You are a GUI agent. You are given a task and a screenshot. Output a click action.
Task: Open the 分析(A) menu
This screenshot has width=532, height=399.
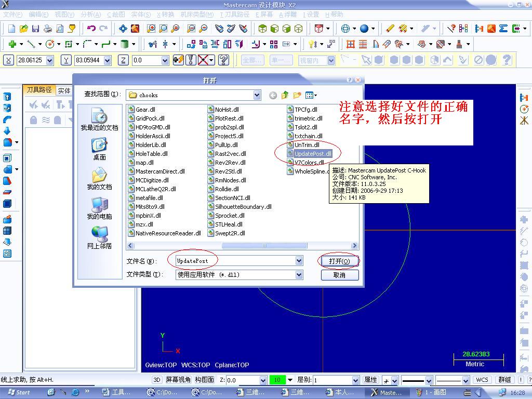(90, 15)
